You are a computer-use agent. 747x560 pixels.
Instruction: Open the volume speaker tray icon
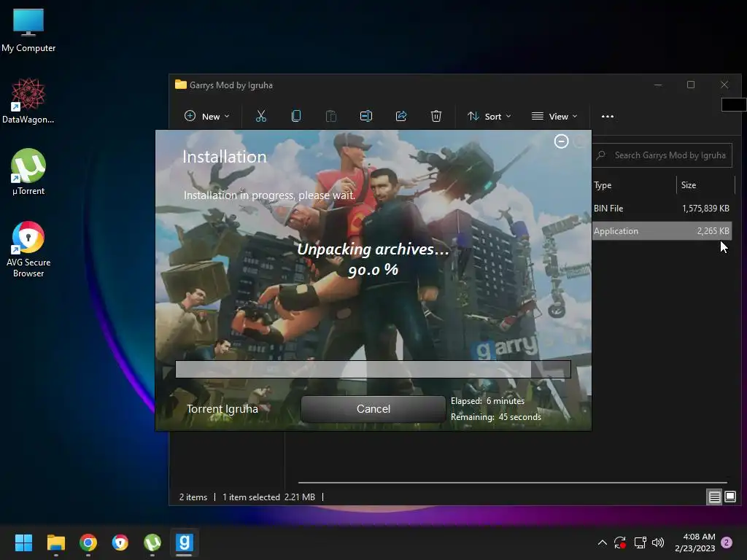[x=658, y=542]
